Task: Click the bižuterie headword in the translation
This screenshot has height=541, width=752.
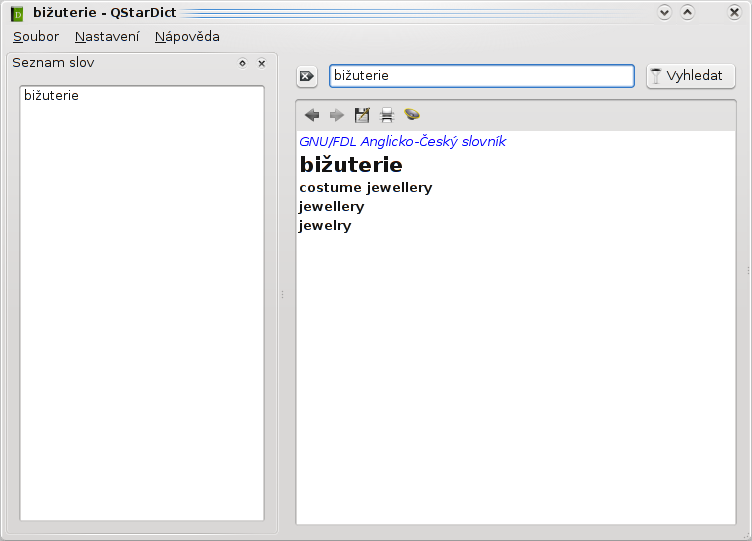Action: pyautogui.click(x=351, y=165)
